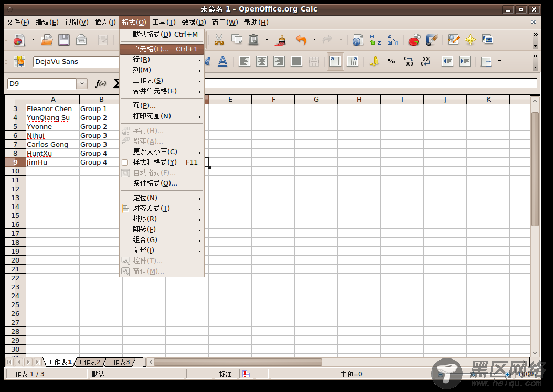Select 默认格式(D) menu entry

click(x=162, y=35)
